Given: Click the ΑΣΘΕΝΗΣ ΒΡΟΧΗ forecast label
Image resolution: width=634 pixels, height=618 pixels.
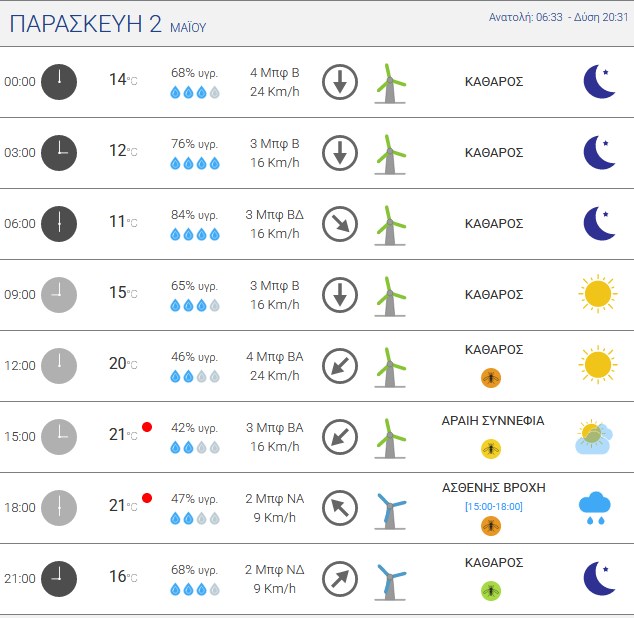Looking at the screenshot, I should (494, 488).
